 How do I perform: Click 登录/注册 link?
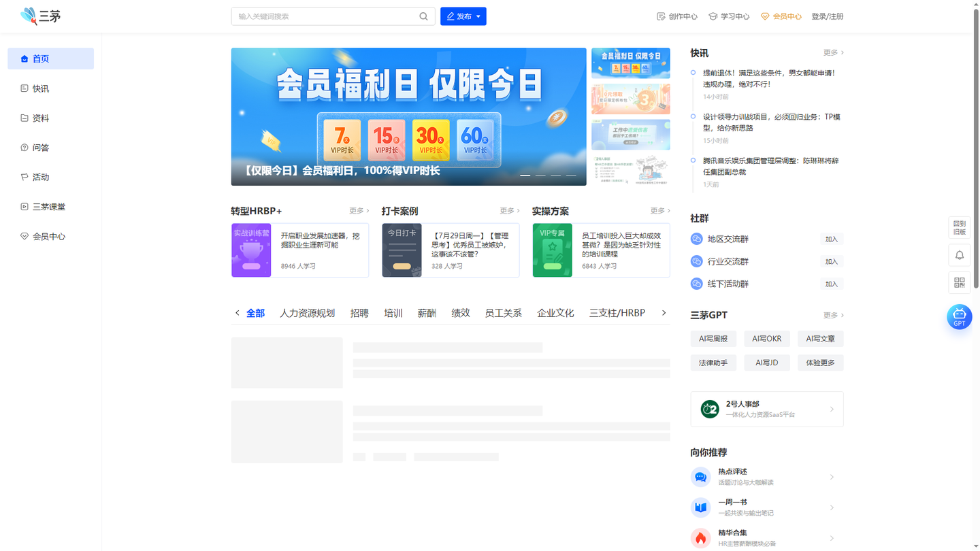click(x=828, y=16)
